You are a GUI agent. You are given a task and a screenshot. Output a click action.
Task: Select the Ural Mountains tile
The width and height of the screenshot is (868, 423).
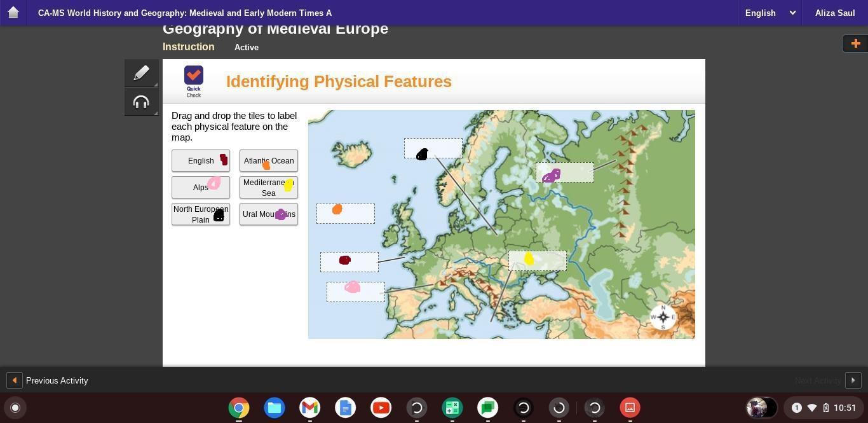coord(269,214)
